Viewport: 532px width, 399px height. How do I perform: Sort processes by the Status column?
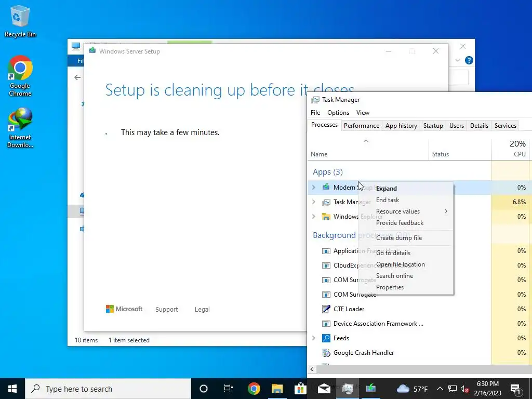(460, 150)
